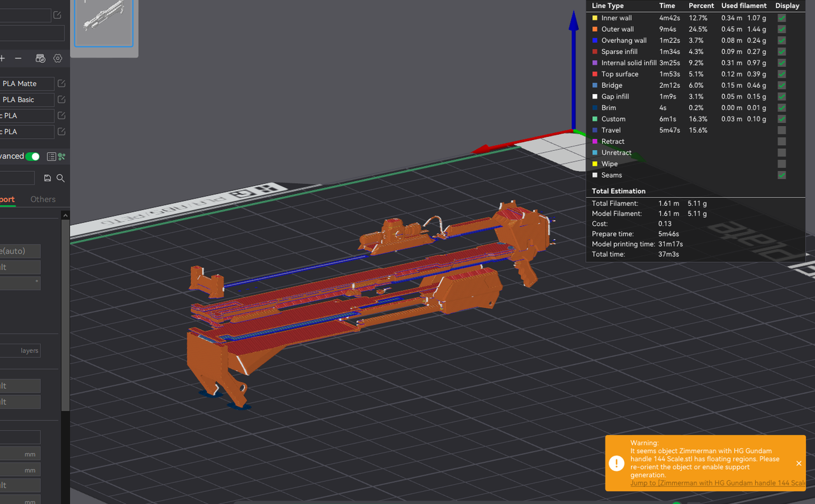The height and width of the screenshot is (504, 815).
Task: Click the edit icon beside the printer preset
Action: [x=58, y=15]
